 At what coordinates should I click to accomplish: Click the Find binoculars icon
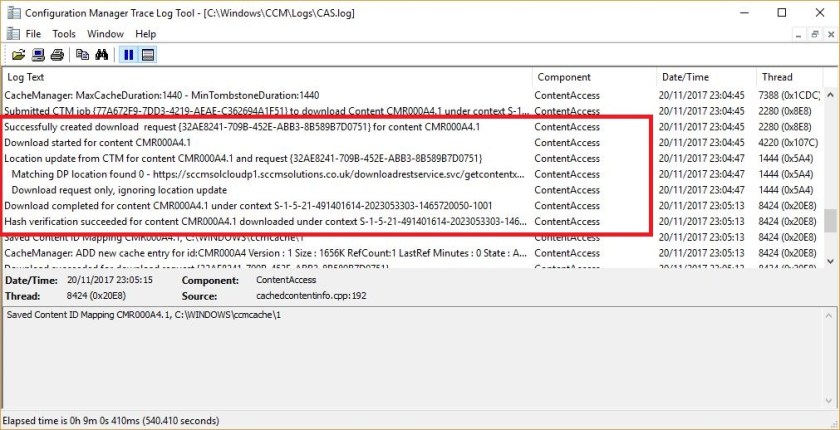(x=101, y=55)
